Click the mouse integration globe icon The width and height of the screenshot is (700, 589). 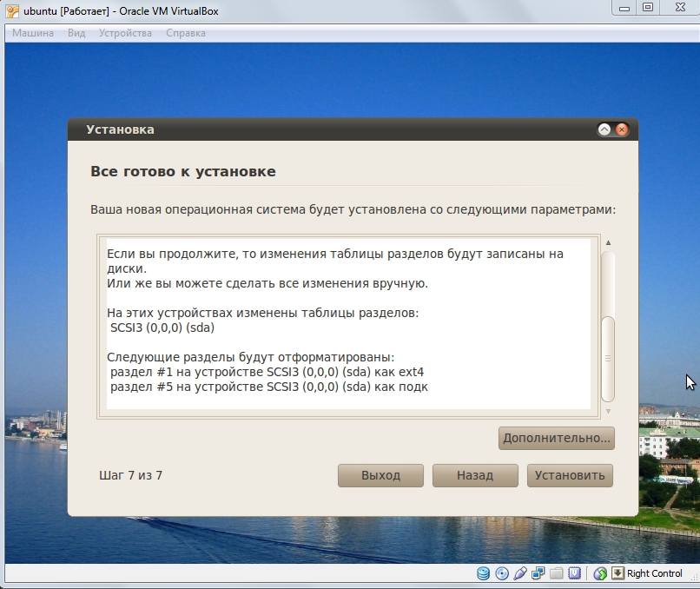(600, 573)
